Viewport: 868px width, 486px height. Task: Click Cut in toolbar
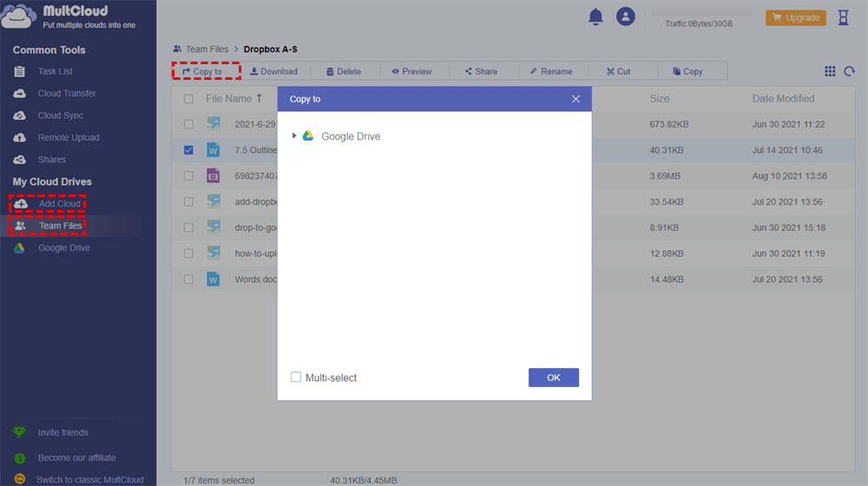[x=618, y=71]
